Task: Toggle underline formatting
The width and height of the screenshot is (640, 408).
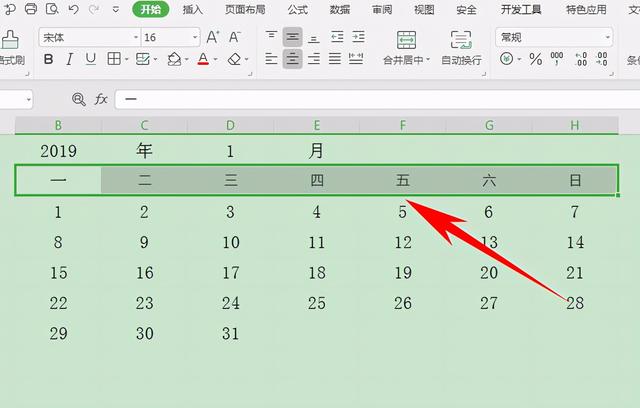Action: coord(91,59)
